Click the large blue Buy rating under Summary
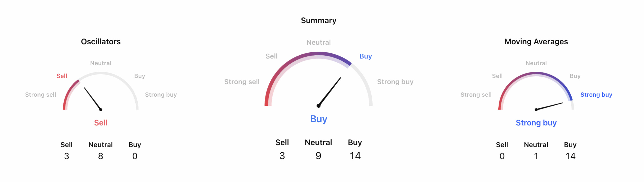Image resolution: width=644 pixels, height=182 pixels. (318, 119)
